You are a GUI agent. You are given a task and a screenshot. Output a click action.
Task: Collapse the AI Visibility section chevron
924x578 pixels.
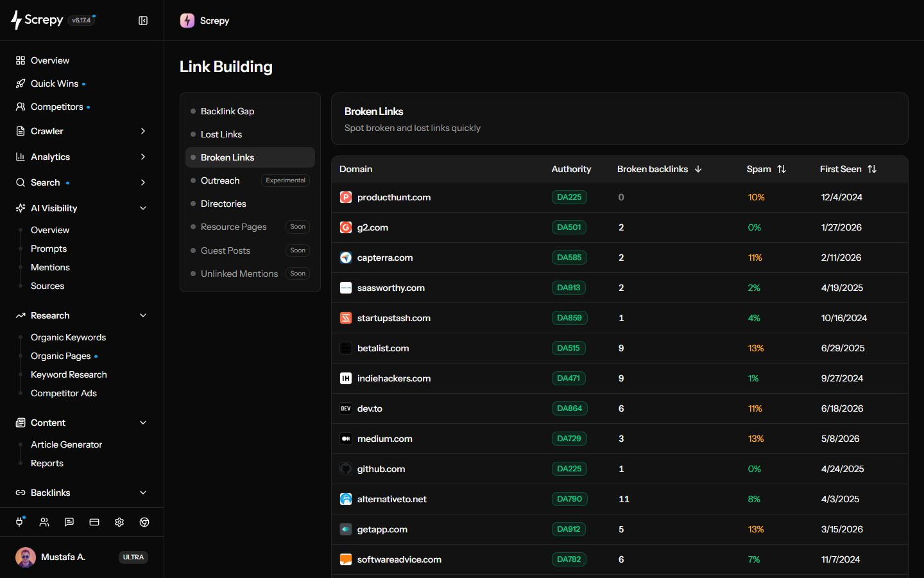143,208
